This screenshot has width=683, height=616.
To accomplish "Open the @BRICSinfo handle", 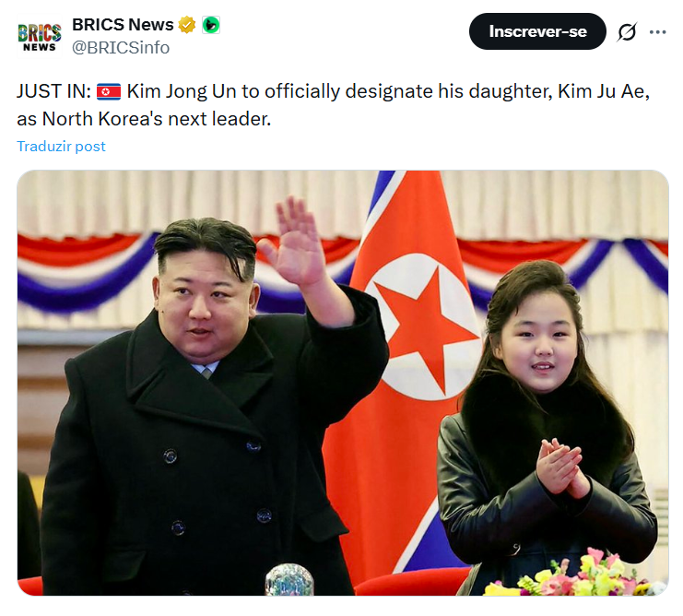I will pos(121,47).
